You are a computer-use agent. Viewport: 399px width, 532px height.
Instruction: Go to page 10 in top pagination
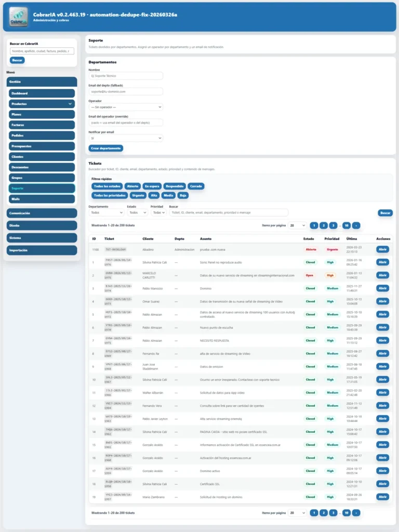346,225
